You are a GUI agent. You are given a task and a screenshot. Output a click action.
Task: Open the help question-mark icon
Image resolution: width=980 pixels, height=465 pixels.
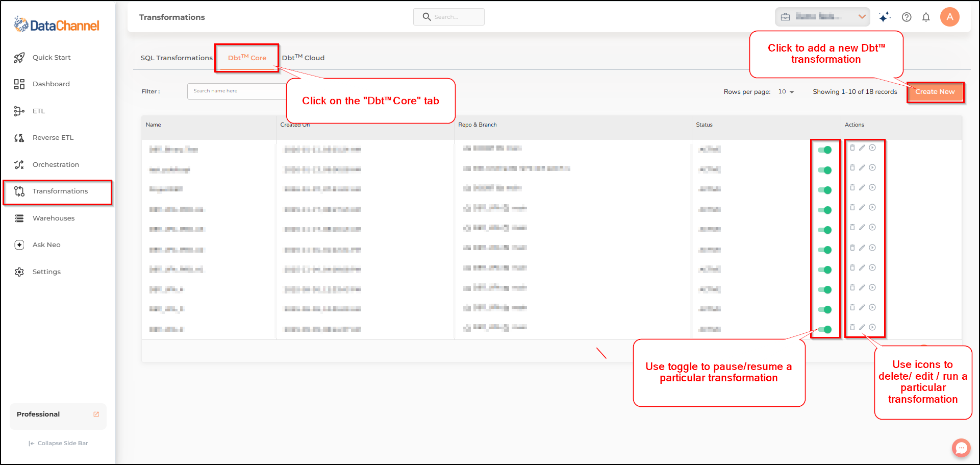pyautogui.click(x=907, y=17)
